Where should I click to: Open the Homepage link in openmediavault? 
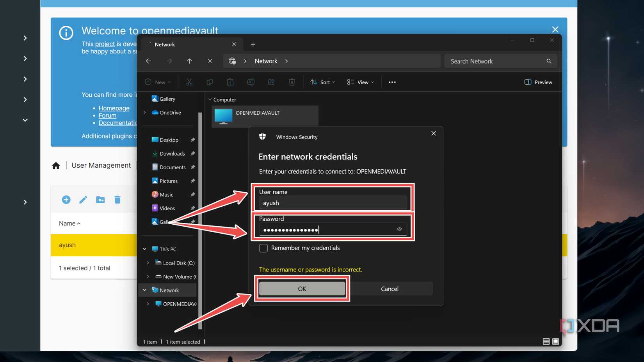[x=114, y=108]
